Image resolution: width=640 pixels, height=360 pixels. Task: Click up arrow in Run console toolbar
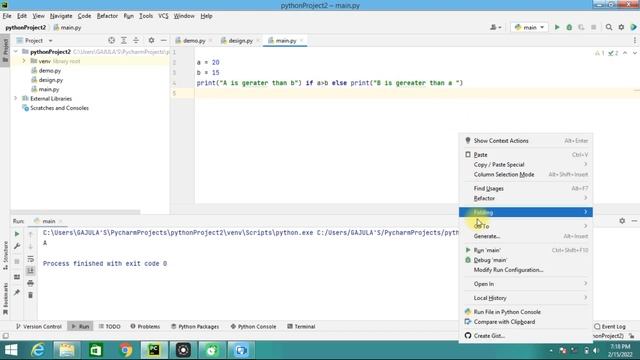click(x=31, y=234)
